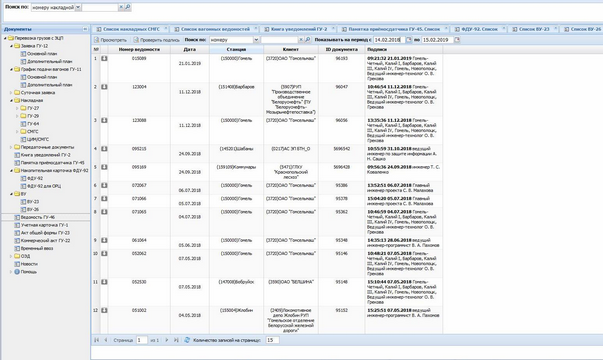
Task: Click the 'Просмотреть' toolbar button
Action: [110, 40]
